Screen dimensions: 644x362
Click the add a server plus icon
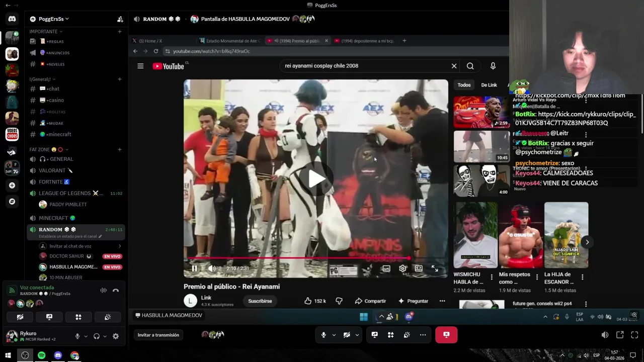click(x=12, y=185)
